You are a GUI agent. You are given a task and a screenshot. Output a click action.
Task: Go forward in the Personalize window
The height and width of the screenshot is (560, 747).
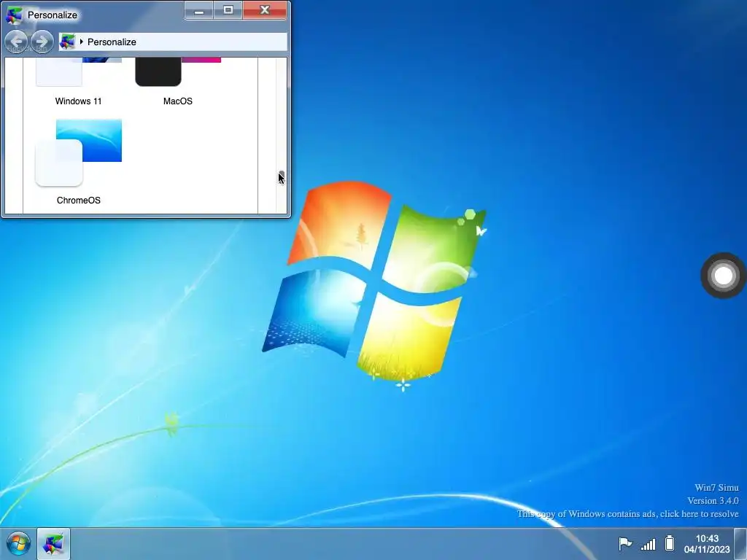tap(42, 42)
